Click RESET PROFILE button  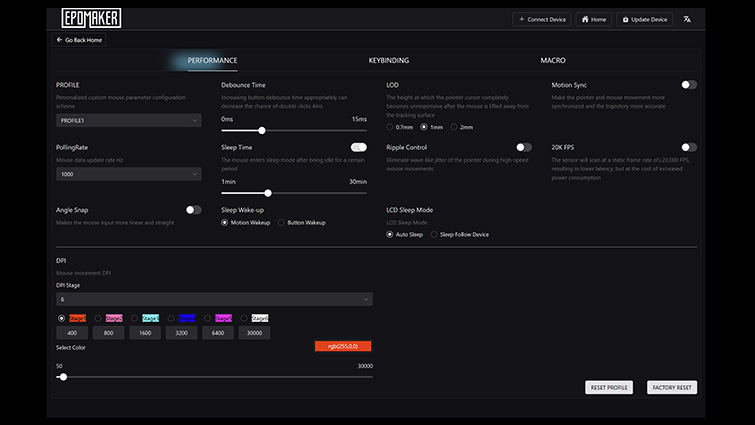coord(609,387)
